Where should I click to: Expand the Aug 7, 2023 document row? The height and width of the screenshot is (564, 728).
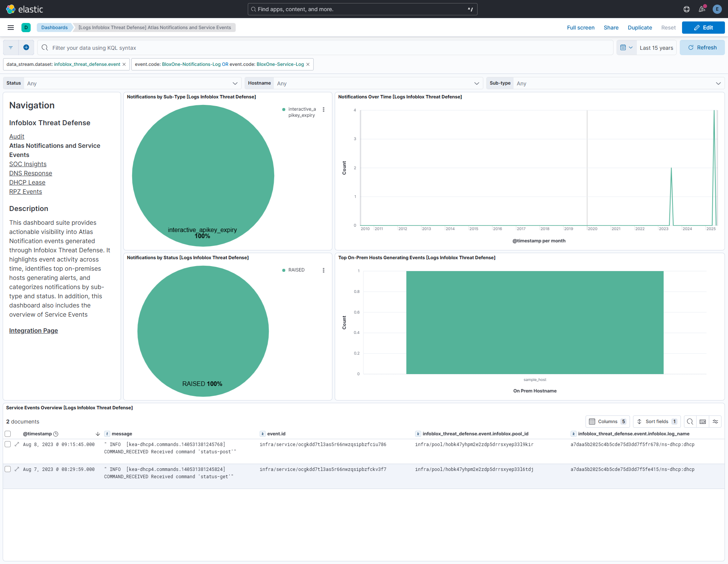pyautogui.click(x=17, y=469)
